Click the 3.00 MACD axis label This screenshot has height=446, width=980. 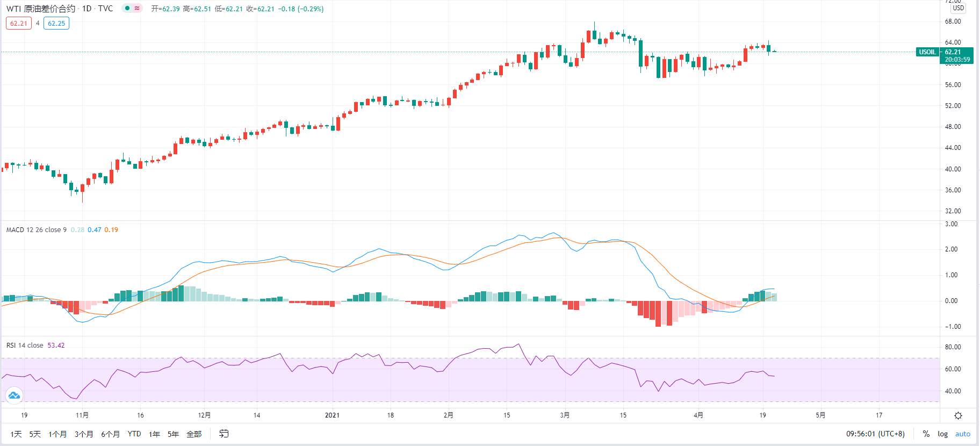tap(952, 224)
